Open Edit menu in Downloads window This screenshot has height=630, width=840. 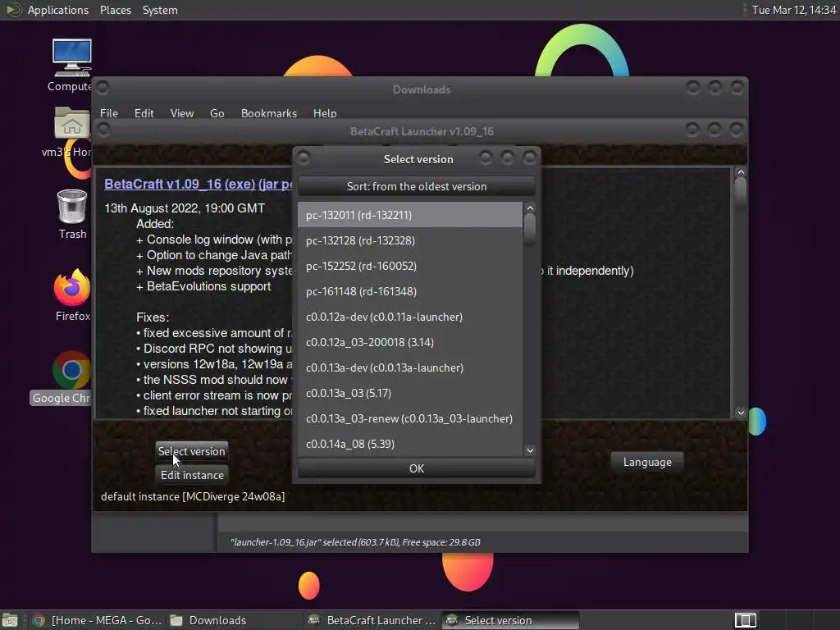[x=144, y=113]
